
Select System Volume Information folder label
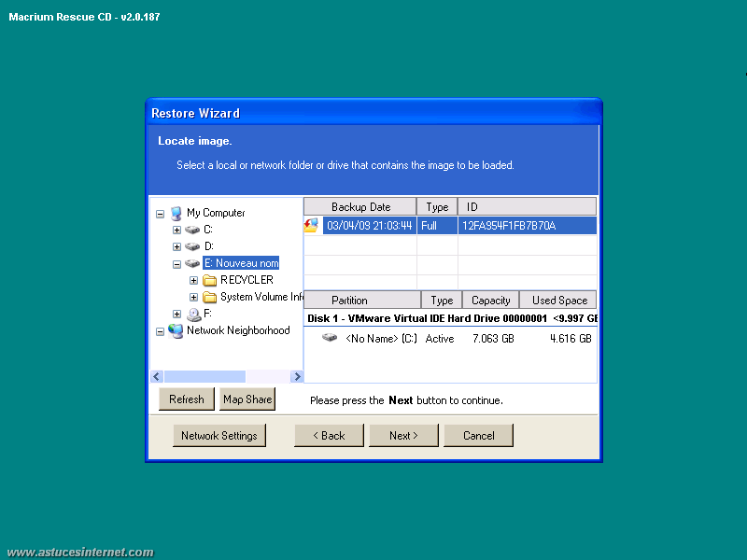tap(261, 297)
